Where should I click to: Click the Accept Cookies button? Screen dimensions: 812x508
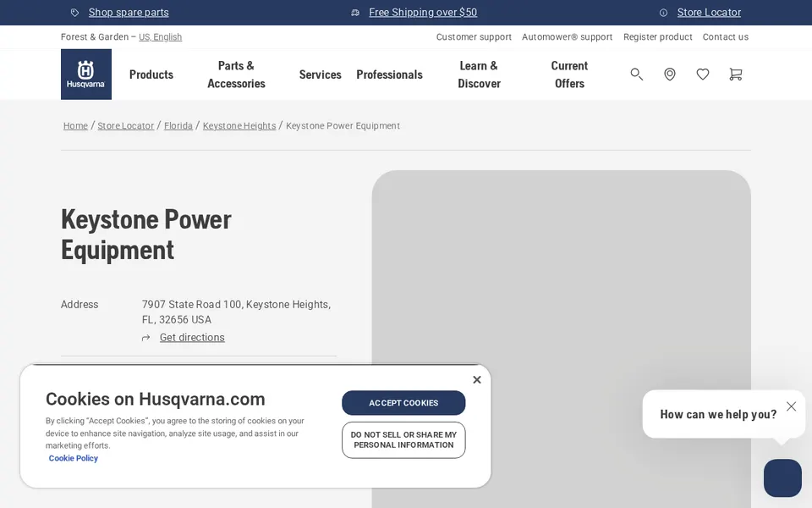coord(403,403)
